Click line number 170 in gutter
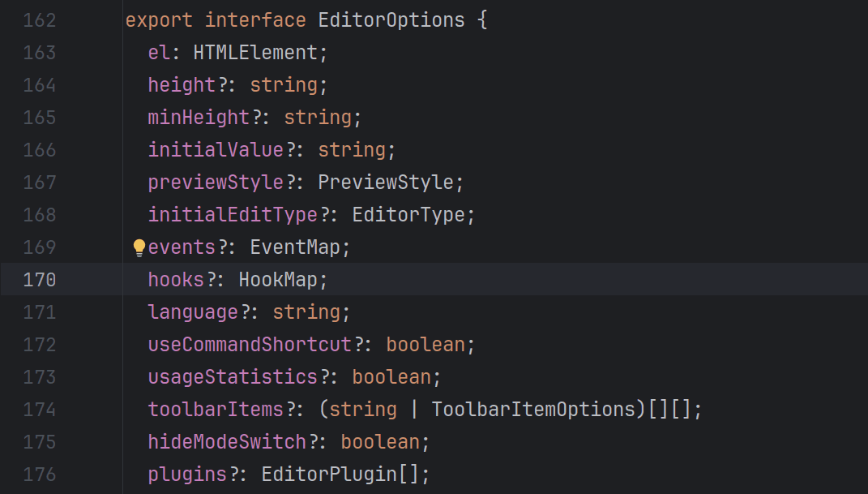 coord(40,280)
